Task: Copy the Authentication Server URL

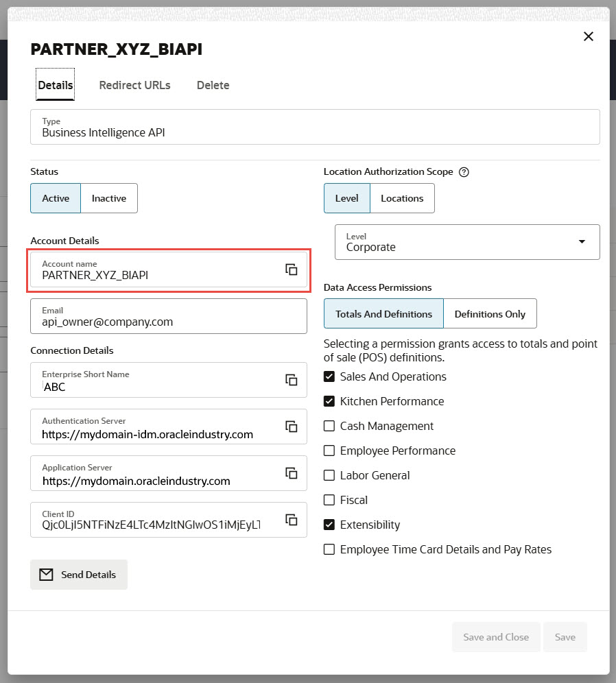Action: click(x=292, y=427)
